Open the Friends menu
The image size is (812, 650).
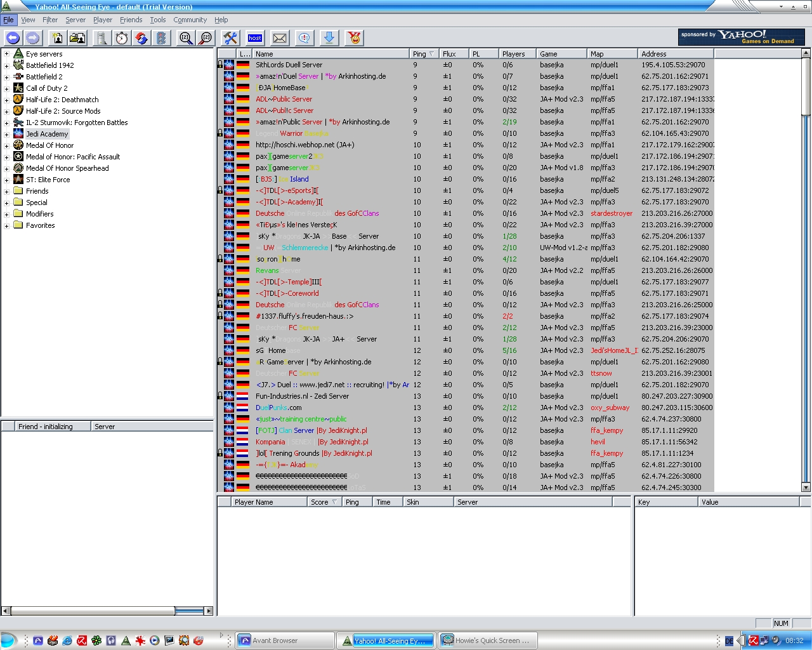coord(131,20)
